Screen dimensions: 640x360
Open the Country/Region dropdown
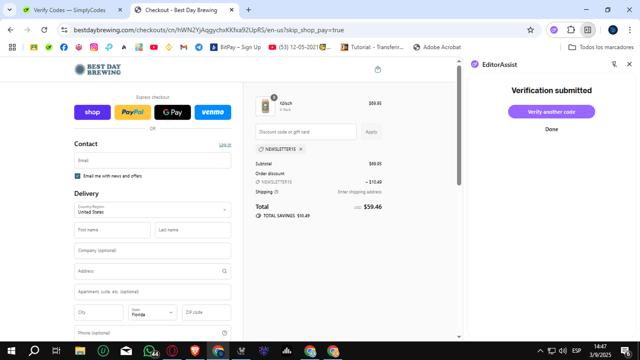153,210
